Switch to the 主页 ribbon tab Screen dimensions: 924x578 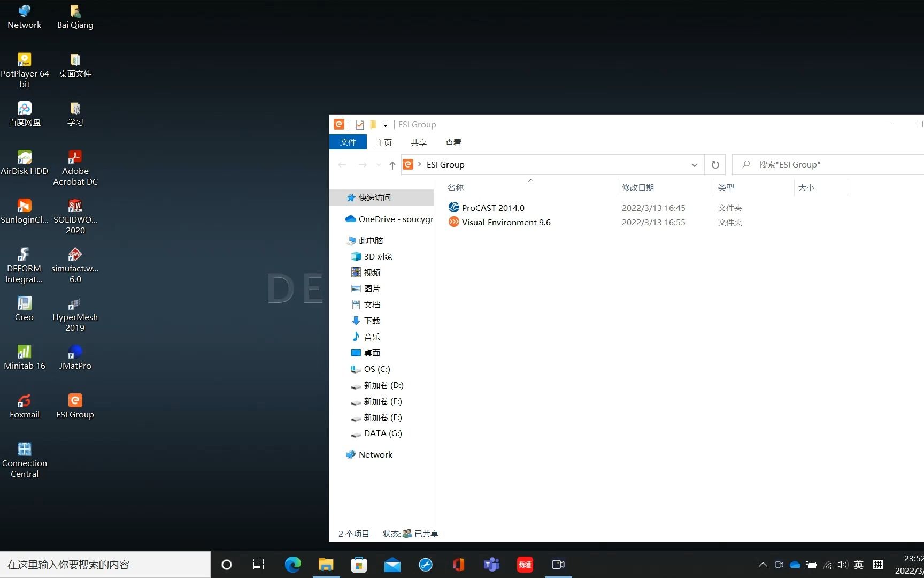[x=384, y=143]
